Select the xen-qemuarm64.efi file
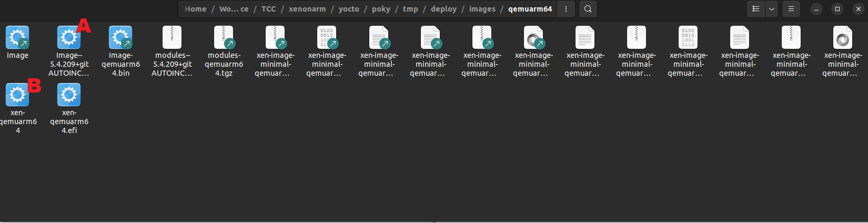The height and width of the screenshot is (223, 868). click(69, 95)
